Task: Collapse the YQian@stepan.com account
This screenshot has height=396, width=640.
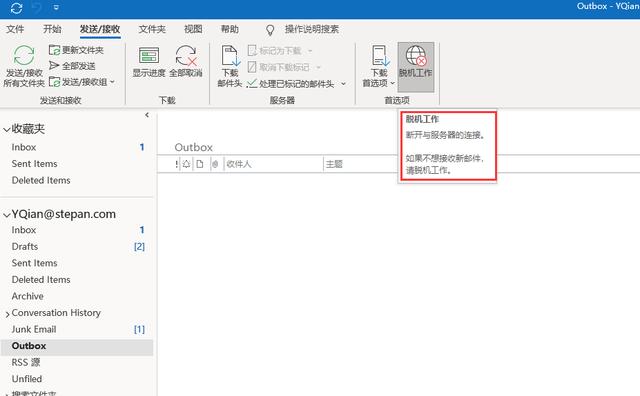Action: pyautogui.click(x=7, y=215)
